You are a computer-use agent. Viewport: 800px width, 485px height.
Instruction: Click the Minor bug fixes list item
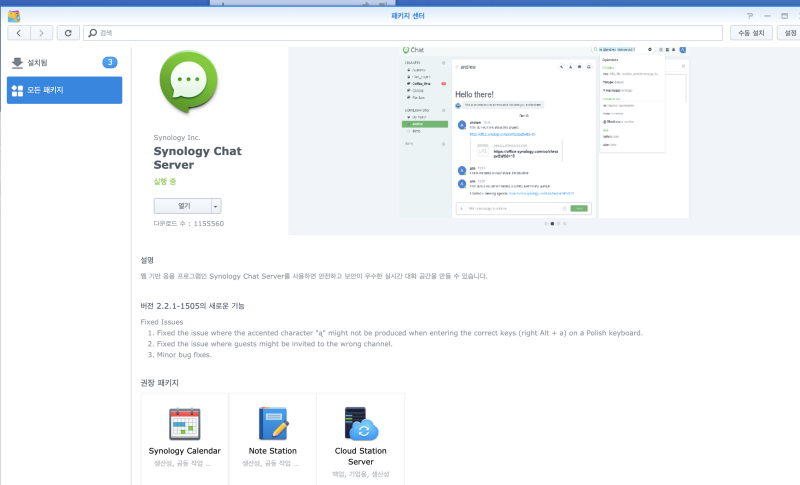pos(184,355)
